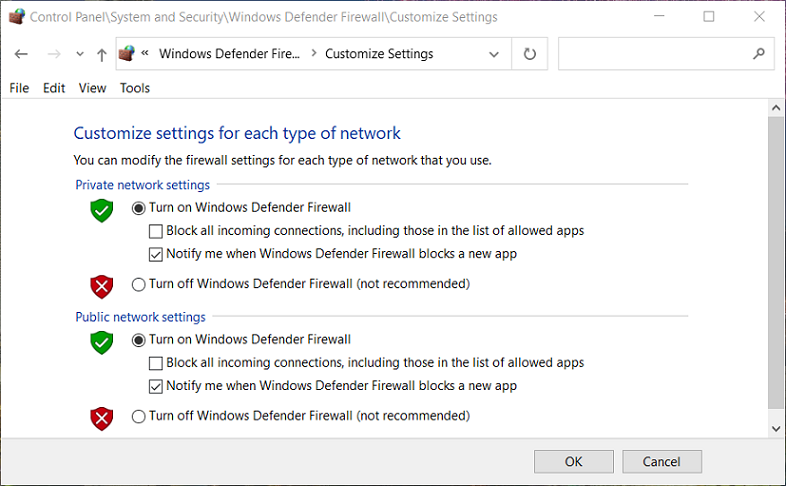Click Private network settings heading
Image resolution: width=786 pixels, height=486 pixels.
coord(143,185)
